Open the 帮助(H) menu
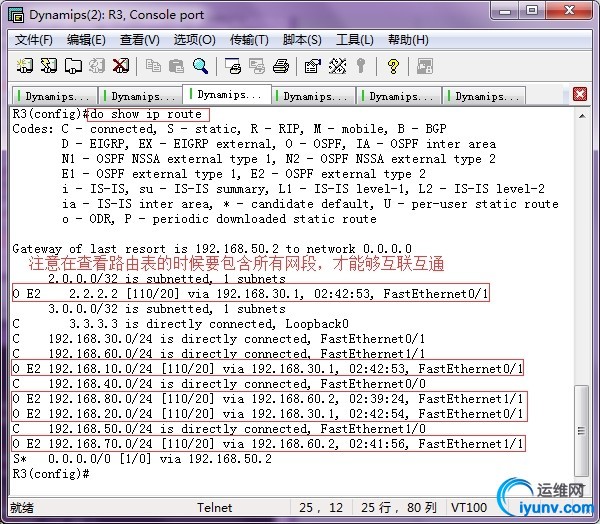This screenshot has height=524, width=600. [408, 40]
